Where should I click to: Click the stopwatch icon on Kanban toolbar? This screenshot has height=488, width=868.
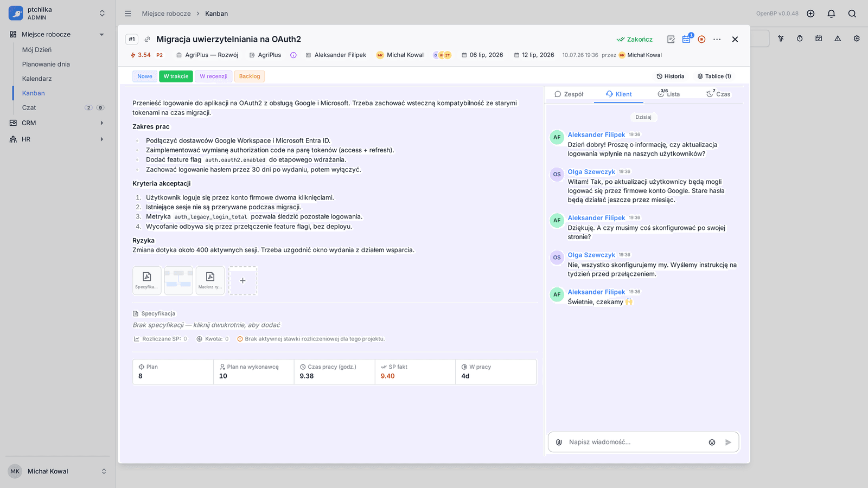click(x=800, y=38)
